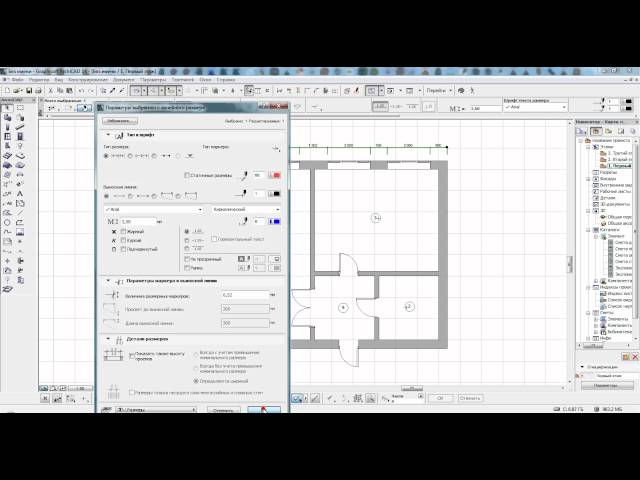Click the New document toolbar icon
This screenshot has width=640, height=480.
point(7,91)
